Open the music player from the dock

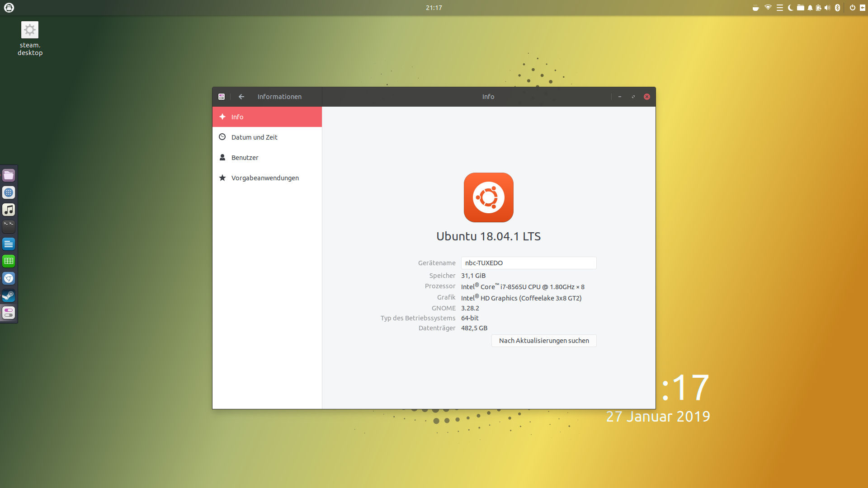click(9, 210)
